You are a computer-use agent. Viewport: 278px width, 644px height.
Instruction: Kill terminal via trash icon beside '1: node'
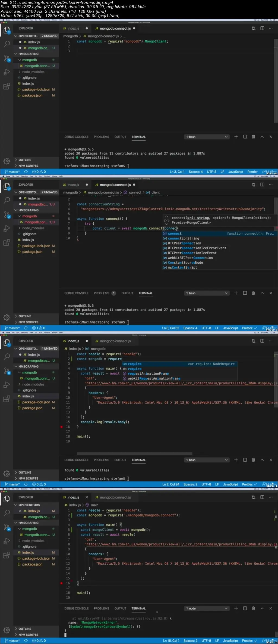click(253, 608)
